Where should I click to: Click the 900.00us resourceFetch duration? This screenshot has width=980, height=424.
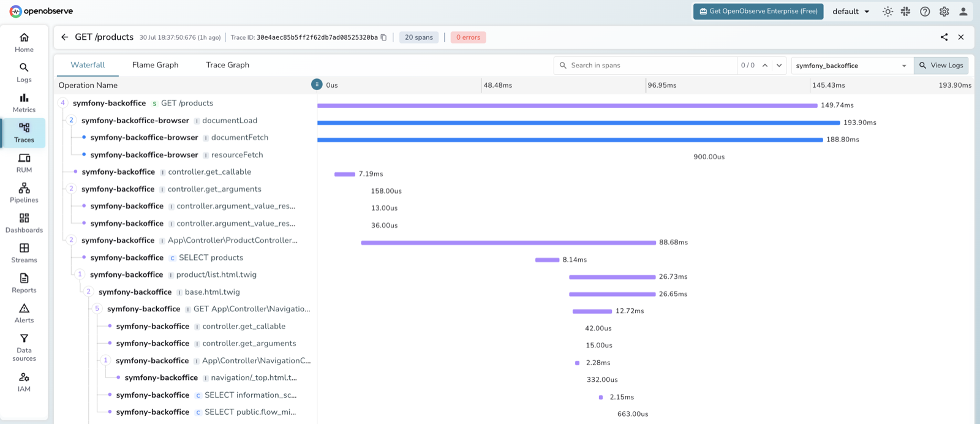click(x=709, y=157)
